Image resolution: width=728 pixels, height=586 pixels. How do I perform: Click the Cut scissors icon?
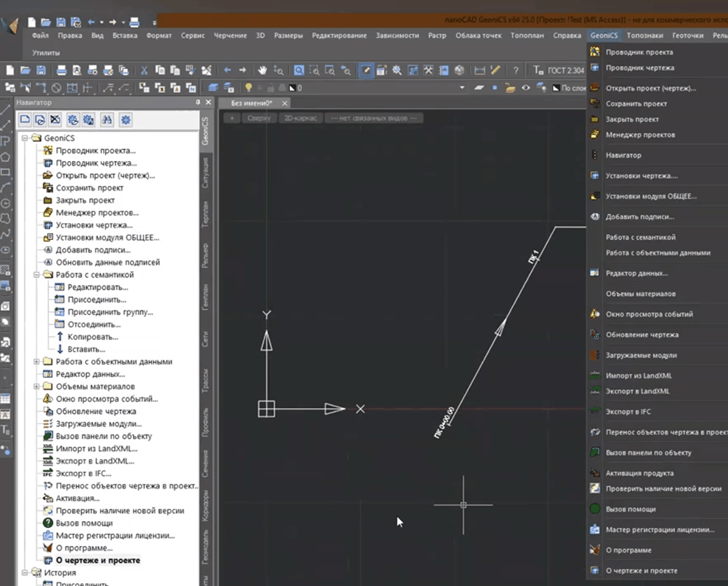click(x=144, y=70)
